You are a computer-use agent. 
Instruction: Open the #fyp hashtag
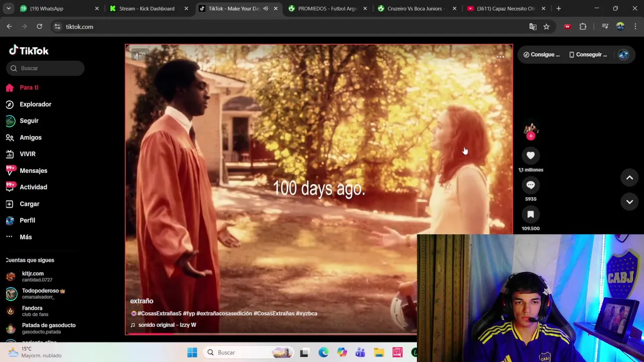click(x=189, y=313)
